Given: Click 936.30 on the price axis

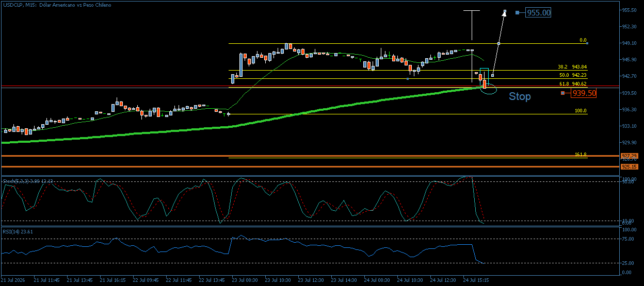Looking at the screenshot, I should tap(629, 109).
